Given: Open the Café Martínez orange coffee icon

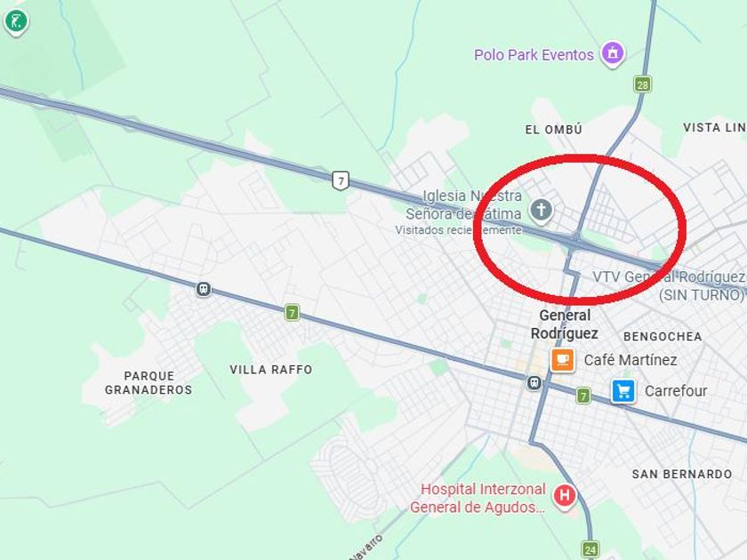Looking at the screenshot, I should (x=562, y=359).
